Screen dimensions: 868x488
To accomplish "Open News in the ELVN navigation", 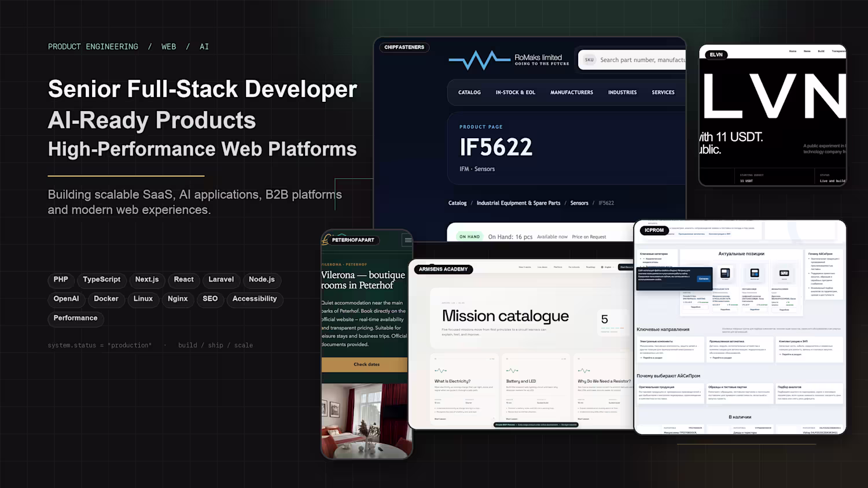I will point(807,51).
